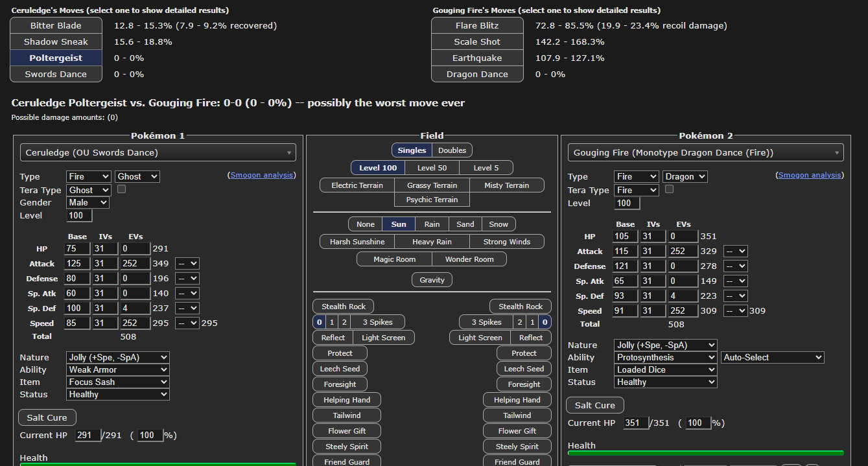Open the Ceruledge Pokémon set dropdown
This screenshot has width=868, height=466.
tap(158, 152)
